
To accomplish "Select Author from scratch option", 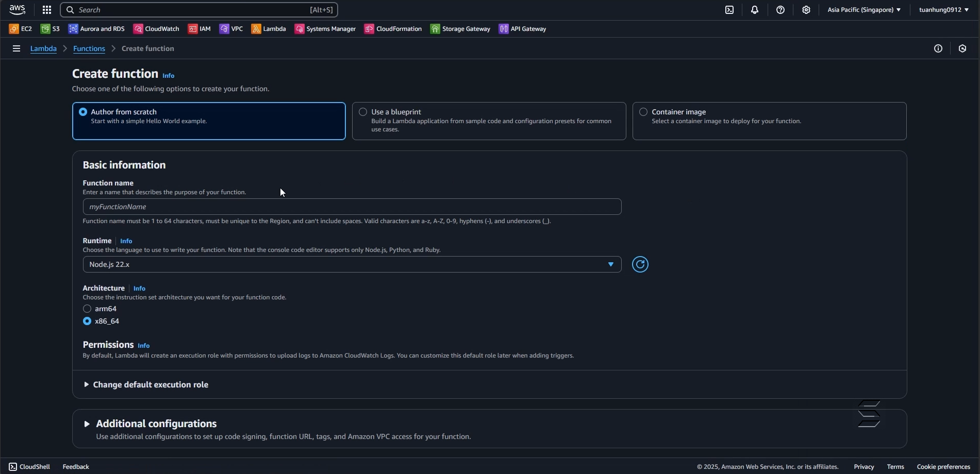I will (209, 121).
